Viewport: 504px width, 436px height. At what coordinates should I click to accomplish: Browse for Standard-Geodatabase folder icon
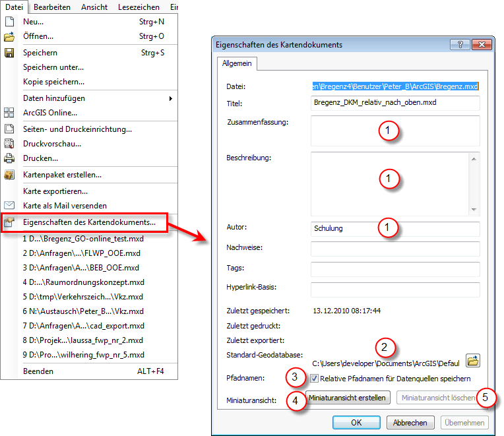point(473,360)
